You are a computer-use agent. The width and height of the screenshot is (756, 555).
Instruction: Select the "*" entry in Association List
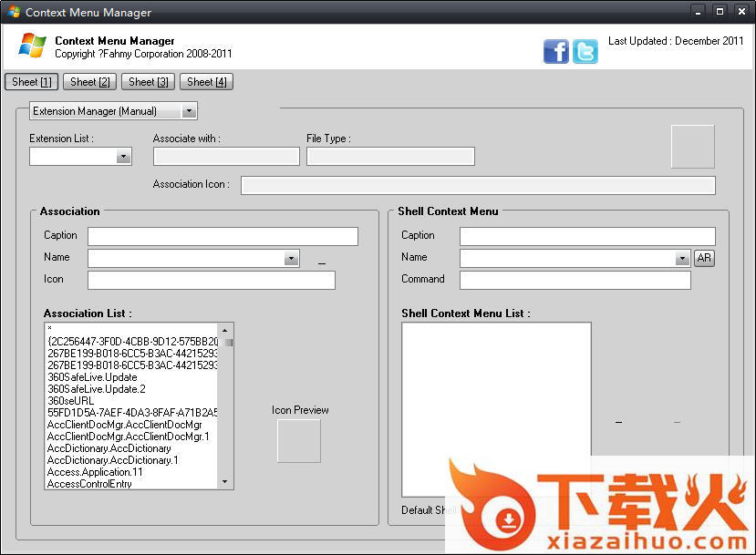(131, 329)
